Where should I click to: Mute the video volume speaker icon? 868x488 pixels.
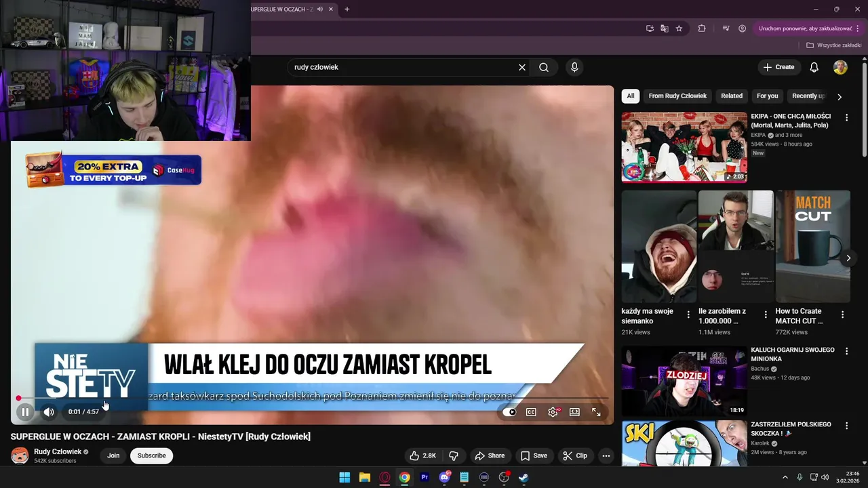[49, 411]
